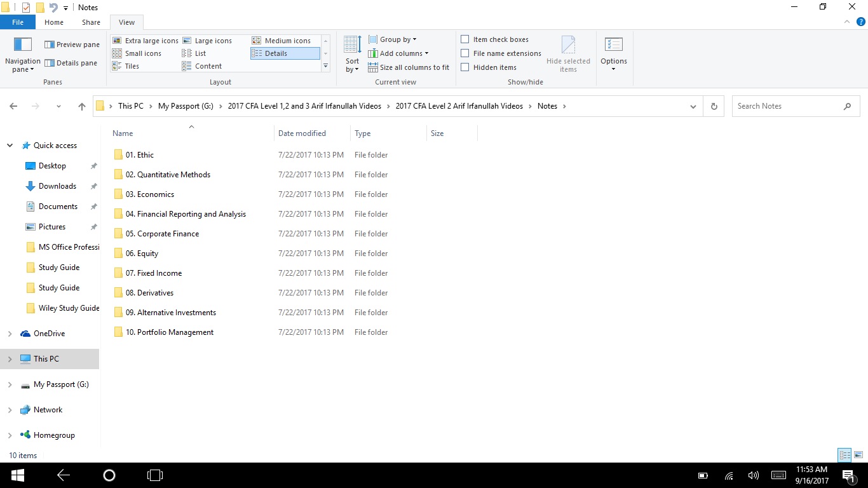Open Pictures in Quick access
Viewport: 868px width, 488px height.
click(x=52, y=227)
